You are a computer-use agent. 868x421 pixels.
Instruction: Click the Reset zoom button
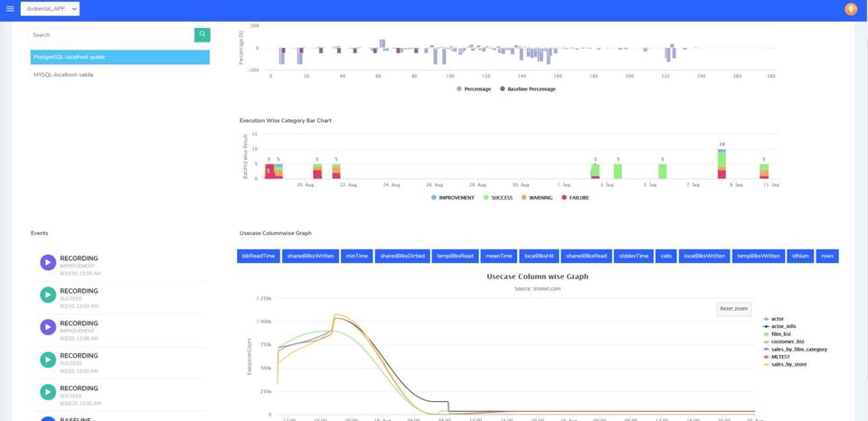click(734, 309)
